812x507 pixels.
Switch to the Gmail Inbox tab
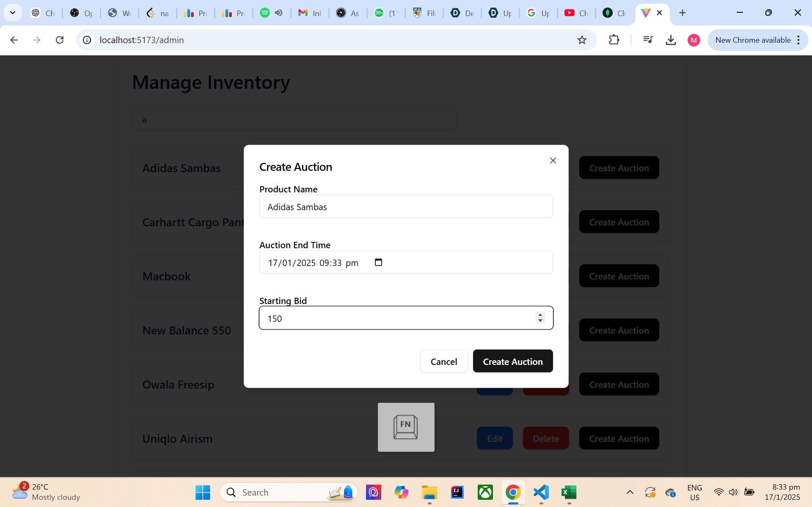309,13
